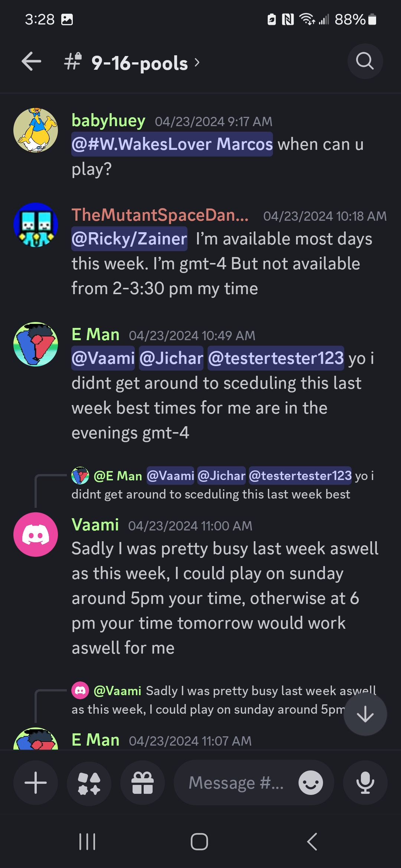Tap the back arrow to leave channel
Screen dimensions: 401x868
[x=31, y=62]
